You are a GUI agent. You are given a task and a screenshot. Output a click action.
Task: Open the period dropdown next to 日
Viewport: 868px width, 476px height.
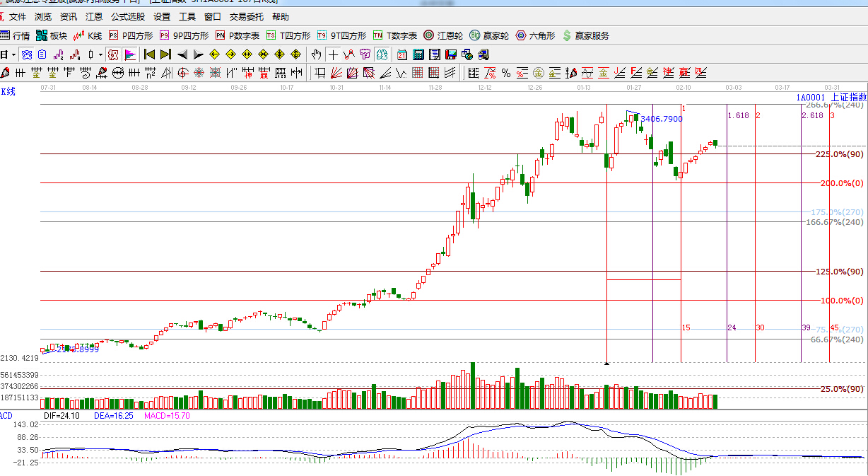13,54
